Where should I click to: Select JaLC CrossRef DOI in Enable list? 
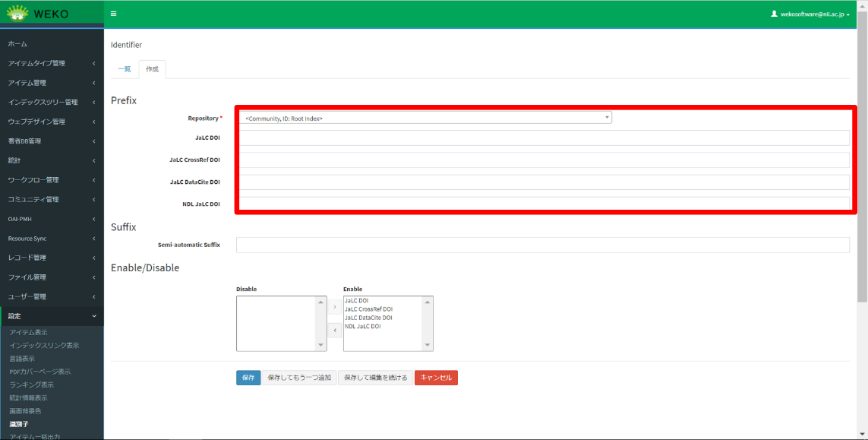[x=369, y=309]
